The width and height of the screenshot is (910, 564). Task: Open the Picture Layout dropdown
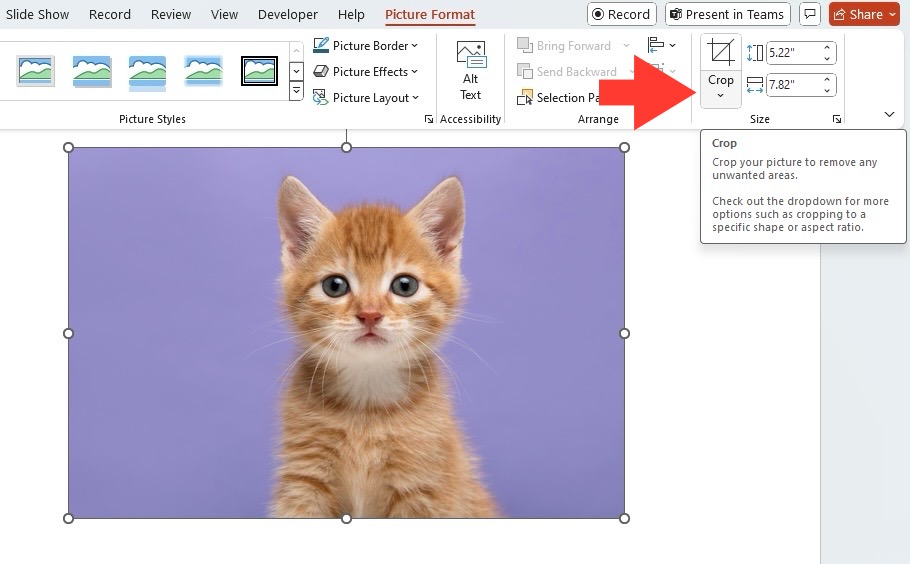click(x=366, y=97)
